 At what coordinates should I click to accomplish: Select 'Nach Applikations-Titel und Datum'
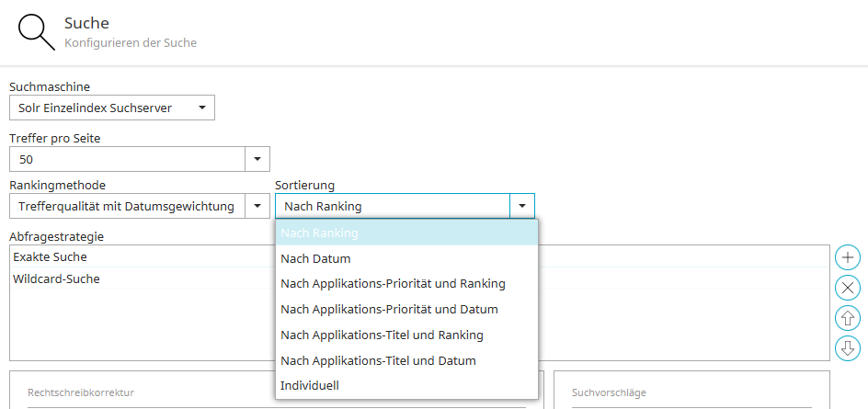(406, 361)
